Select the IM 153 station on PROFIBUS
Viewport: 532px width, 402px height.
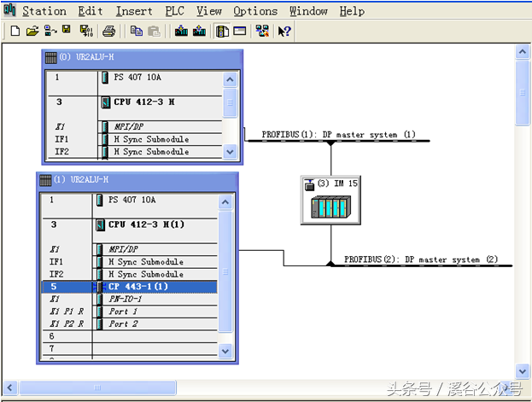pos(330,201)
